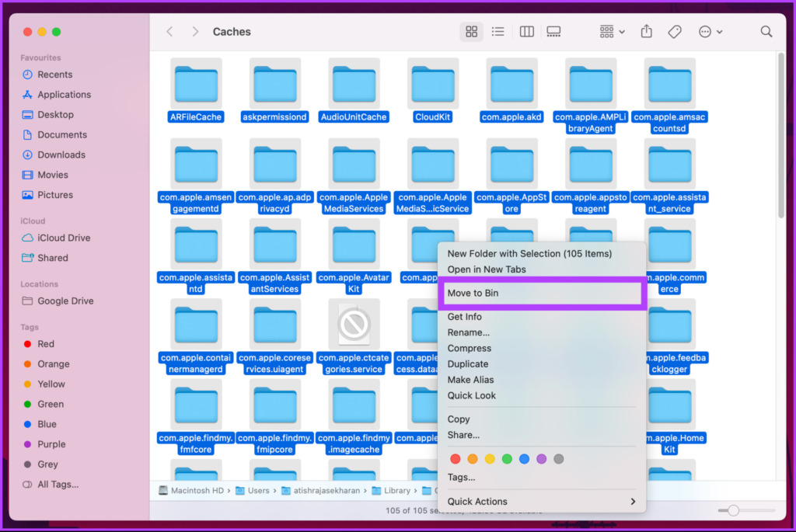This screenshot has height=532, width=796.
Task: Switch to icon grid view
Action: coord(471,32)
